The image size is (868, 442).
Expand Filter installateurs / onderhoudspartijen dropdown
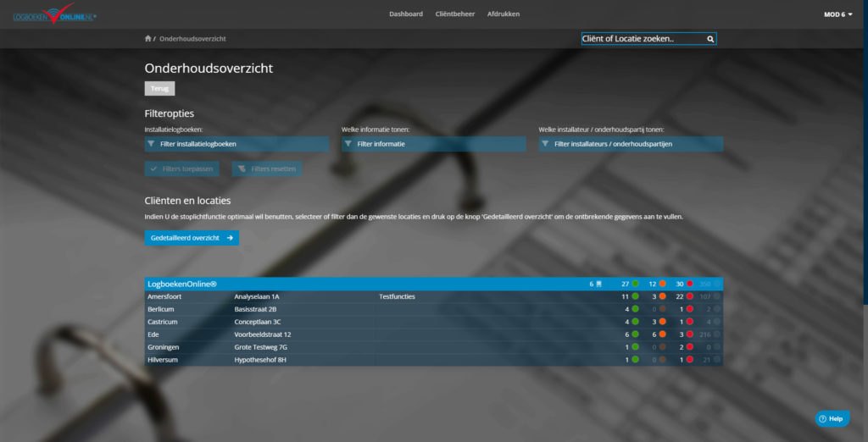pos(630,144)
